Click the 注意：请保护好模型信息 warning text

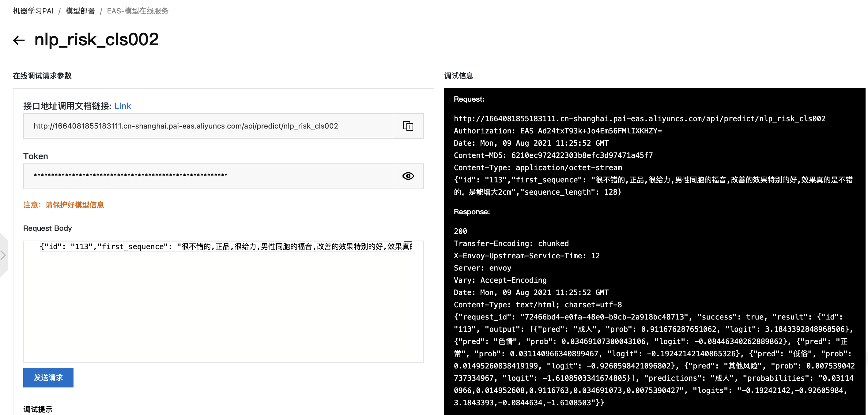click(64, 205)
